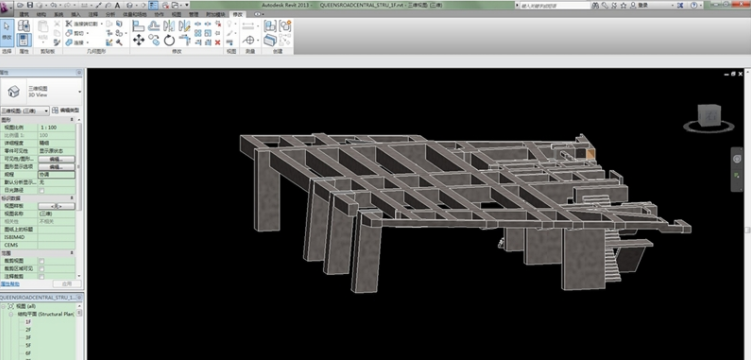Collapse the 结构平面 Structural Plan tree node
The width and height of the screenshot is (751, 360).
(x=11, y=314)
